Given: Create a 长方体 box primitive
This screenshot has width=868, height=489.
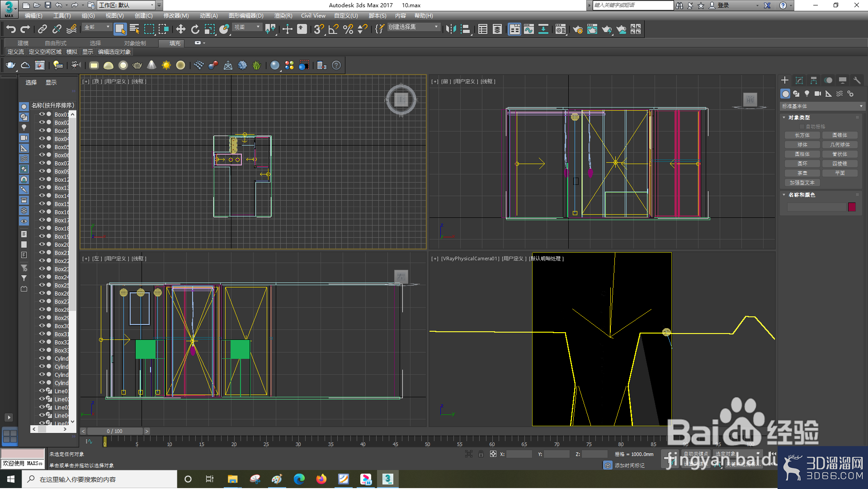Looking at the screenshot, I should [802, 135].
